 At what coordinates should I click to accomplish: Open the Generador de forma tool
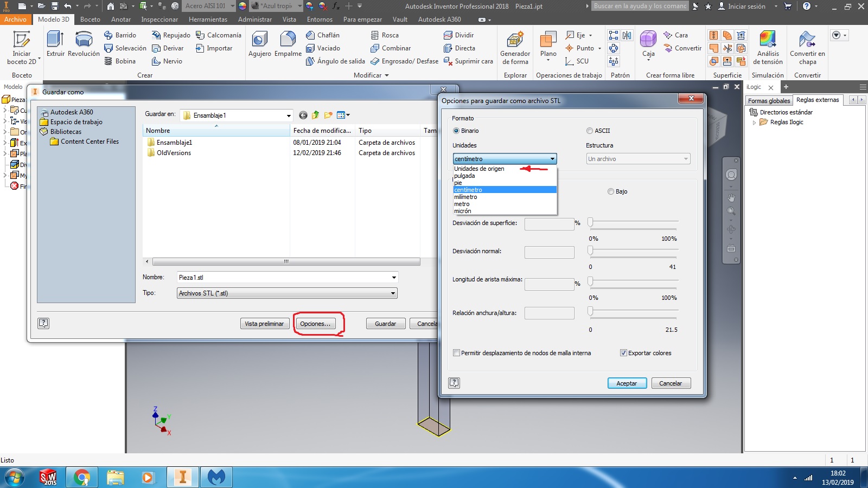click(514, 46)
